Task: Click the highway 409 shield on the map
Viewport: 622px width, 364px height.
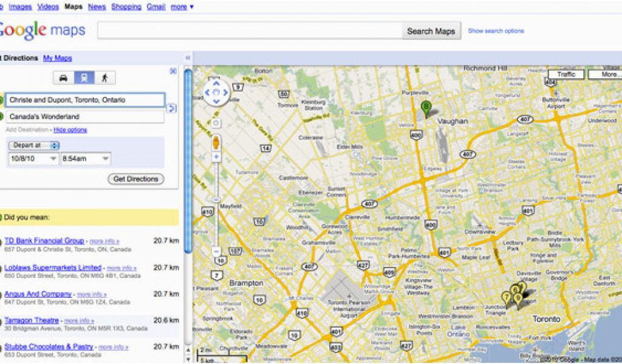Action: pos(389,272)
